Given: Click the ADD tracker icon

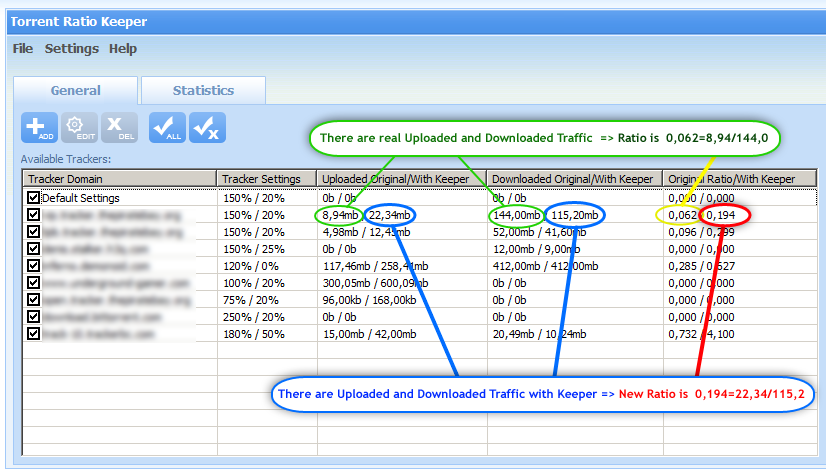Looking at the screenshot, I should pos(40,127).
